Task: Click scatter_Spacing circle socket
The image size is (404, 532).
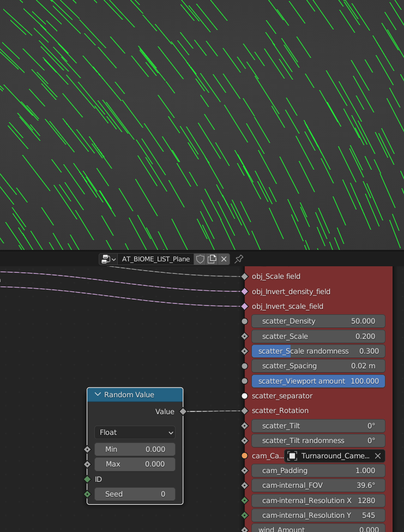Action: coord(245,366)
